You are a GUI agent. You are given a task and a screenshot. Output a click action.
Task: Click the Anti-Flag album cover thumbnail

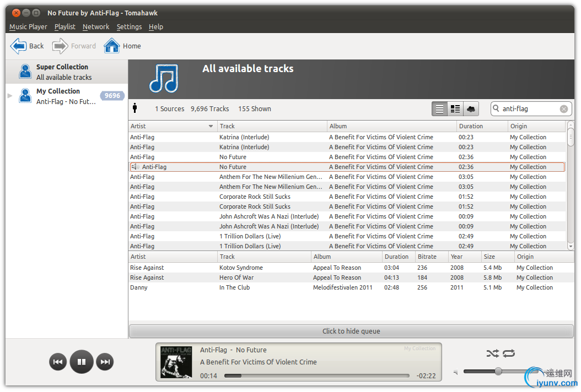(176, 362)
